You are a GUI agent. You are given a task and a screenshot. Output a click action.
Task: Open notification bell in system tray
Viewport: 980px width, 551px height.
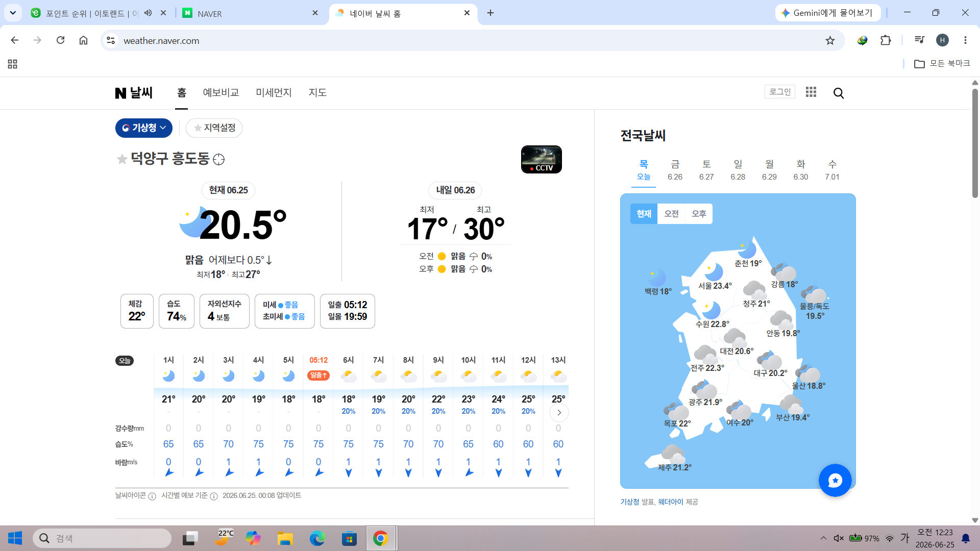tap(966, 538)
